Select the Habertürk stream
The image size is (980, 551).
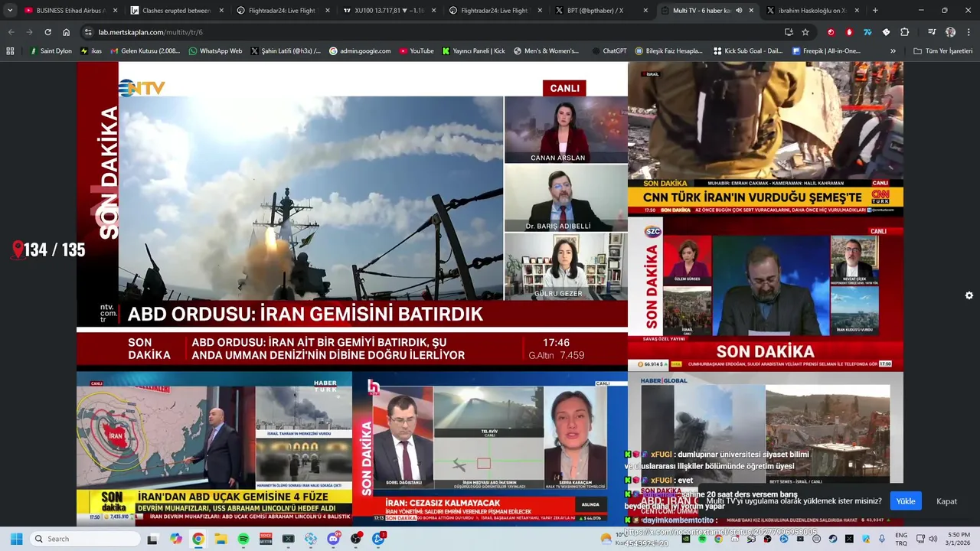tap(214, 448)
